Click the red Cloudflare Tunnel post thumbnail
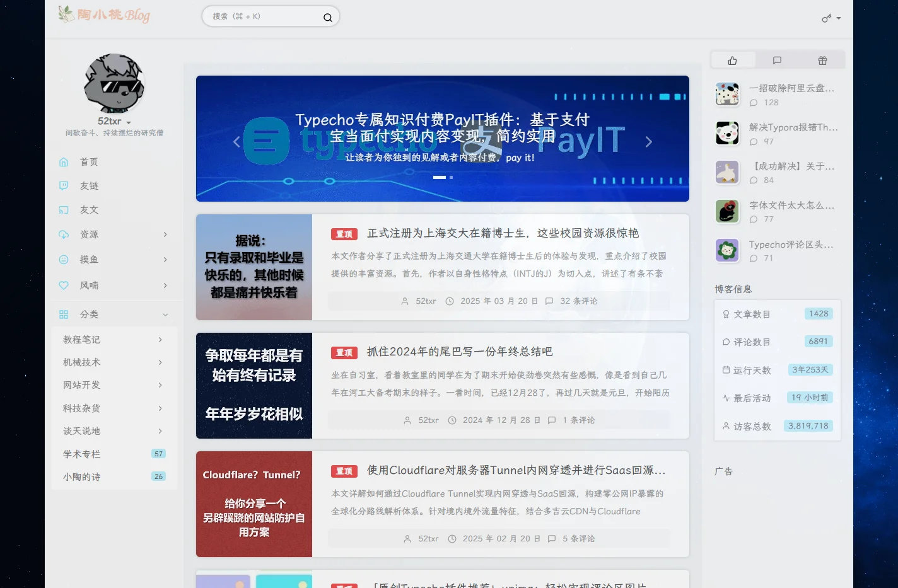 (254, 504)
